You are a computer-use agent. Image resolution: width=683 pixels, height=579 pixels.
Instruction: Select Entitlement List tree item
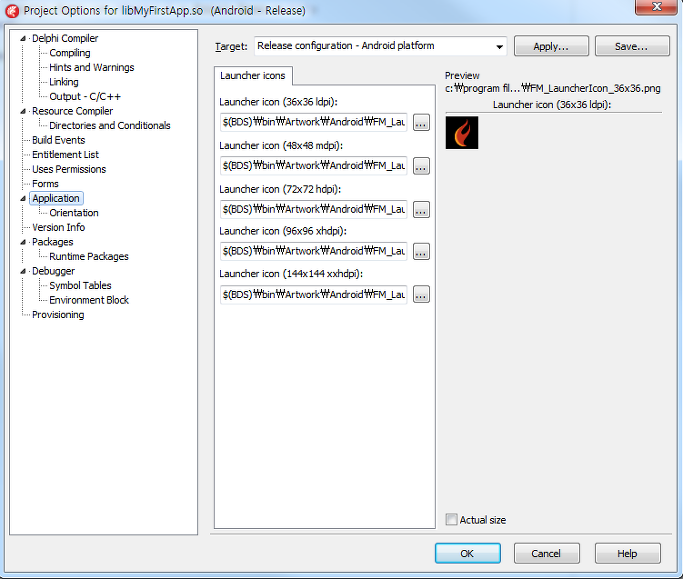65,155
